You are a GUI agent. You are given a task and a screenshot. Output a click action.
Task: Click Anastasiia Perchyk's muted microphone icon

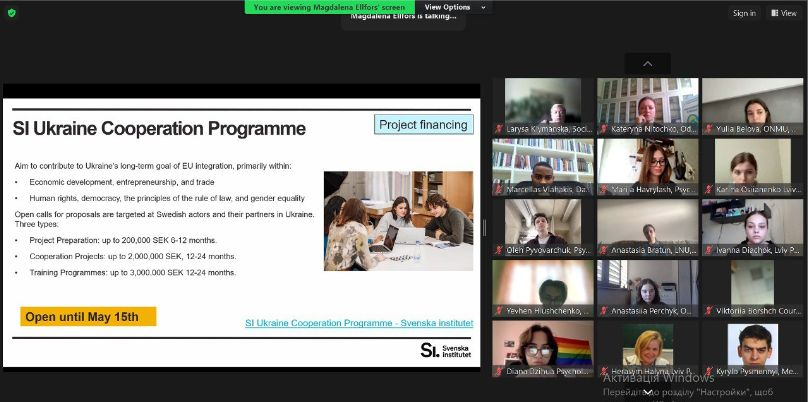tap(603, 311)
